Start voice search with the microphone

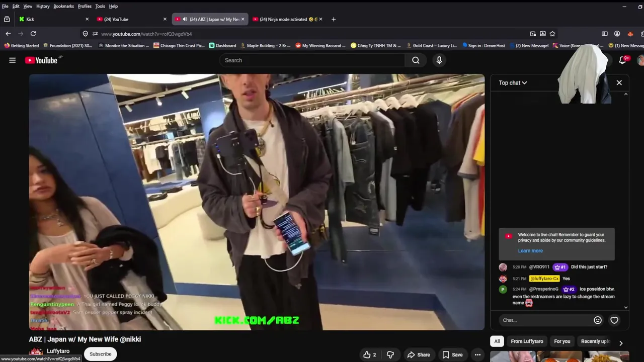click(439, 60)
